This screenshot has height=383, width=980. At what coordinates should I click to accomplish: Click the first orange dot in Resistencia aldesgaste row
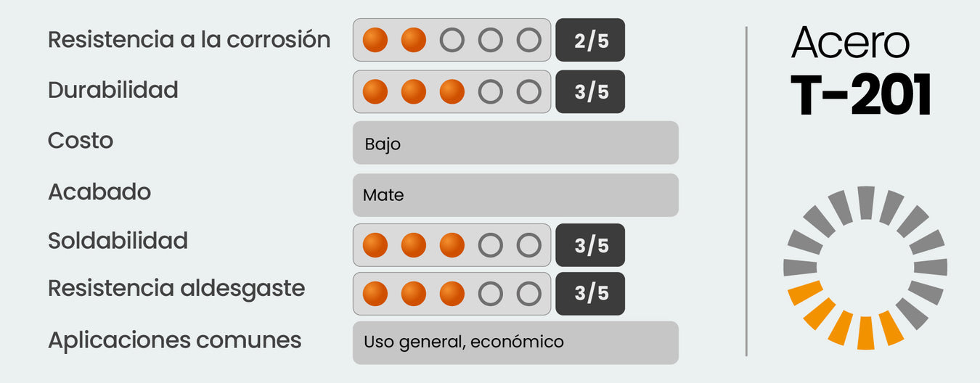(x=375, y=294)
